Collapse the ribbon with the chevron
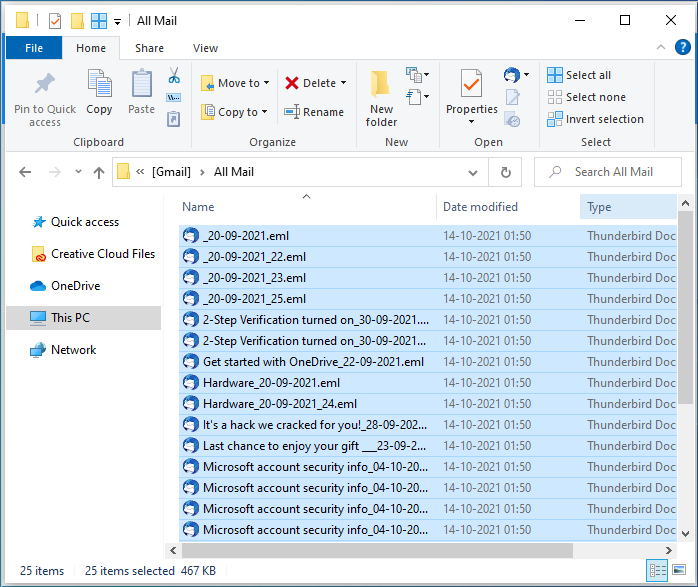The image size is (698, 587). coord(661,47)
